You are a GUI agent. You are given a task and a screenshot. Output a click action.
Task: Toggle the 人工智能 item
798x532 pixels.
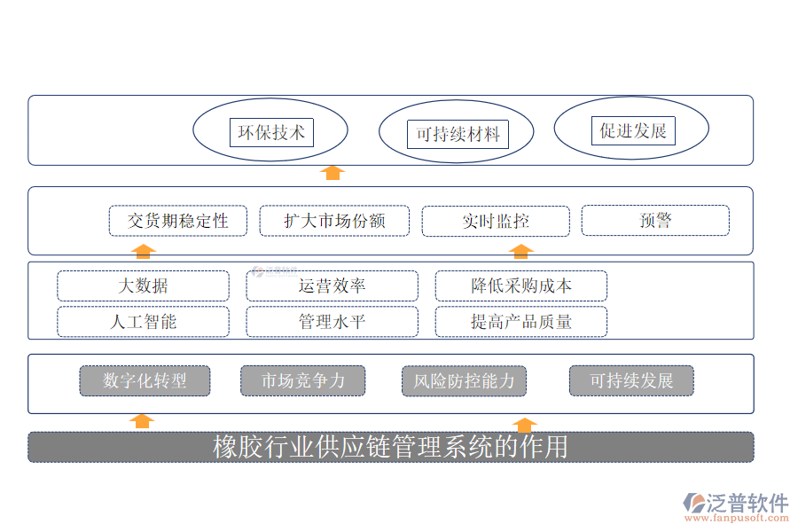(143, 322)
